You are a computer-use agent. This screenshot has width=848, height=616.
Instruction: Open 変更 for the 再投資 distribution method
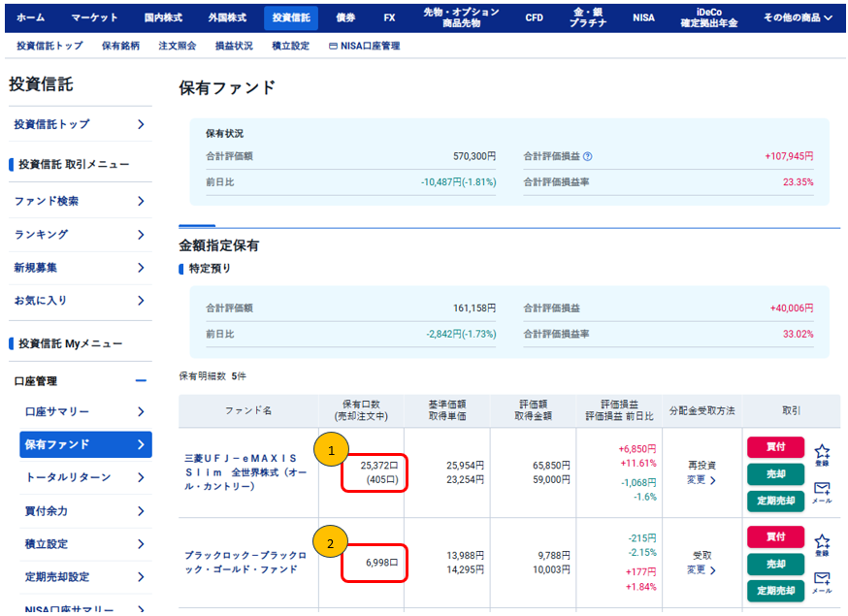[701, 480]
